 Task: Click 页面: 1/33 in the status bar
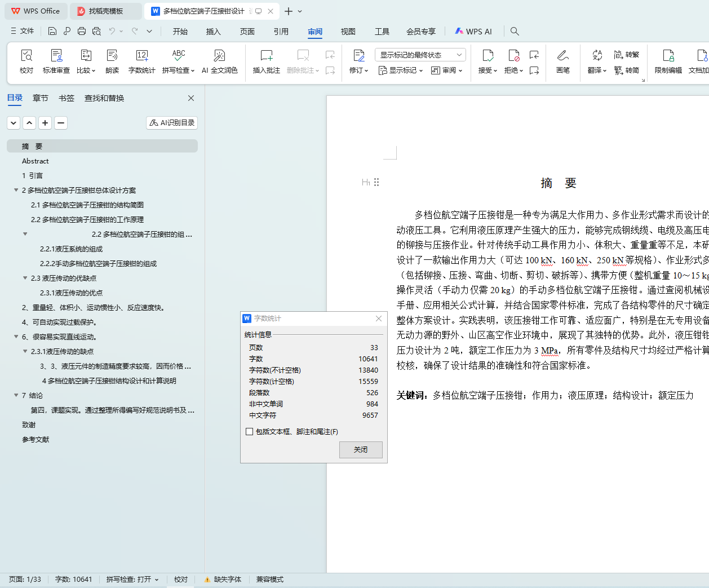(25, 580)
